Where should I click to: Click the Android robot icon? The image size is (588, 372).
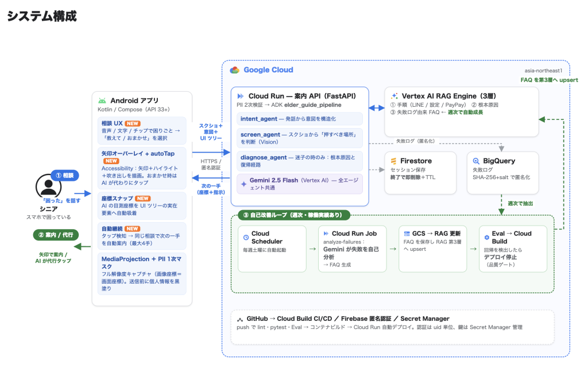coord(102,100)
